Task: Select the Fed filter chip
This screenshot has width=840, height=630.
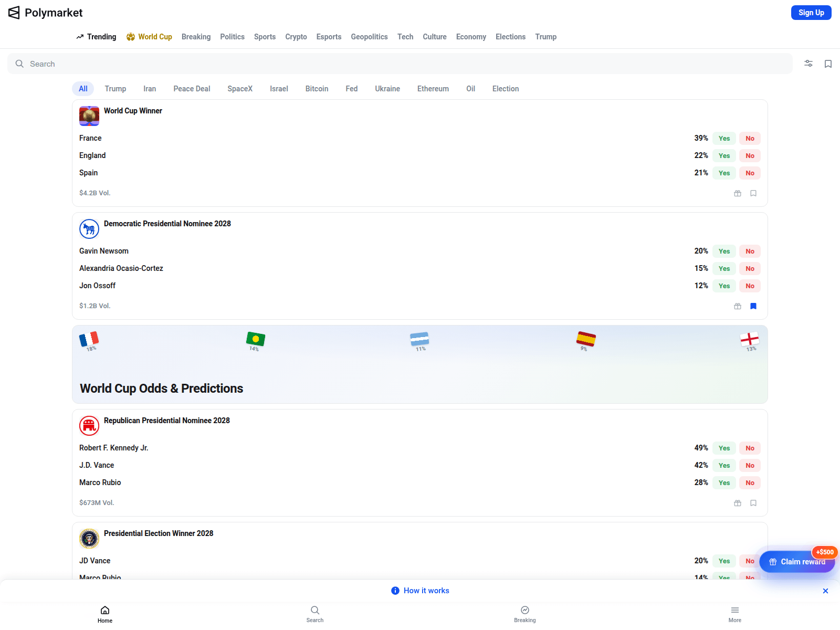Action: [x=352, y=89]
